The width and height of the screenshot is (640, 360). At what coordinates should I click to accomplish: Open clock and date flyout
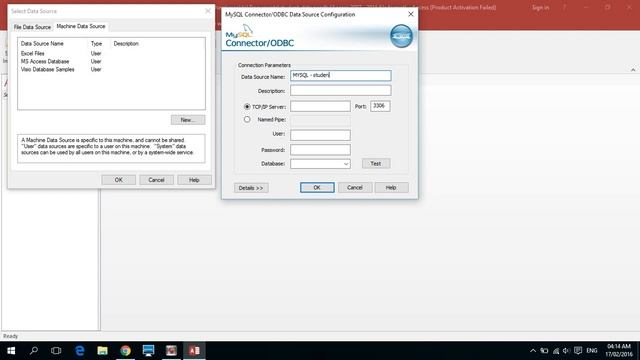619,351
